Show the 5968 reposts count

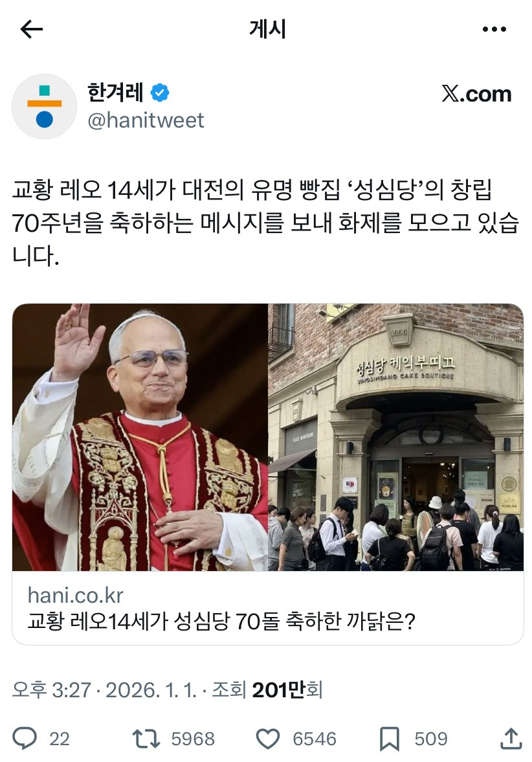(193, 739)
